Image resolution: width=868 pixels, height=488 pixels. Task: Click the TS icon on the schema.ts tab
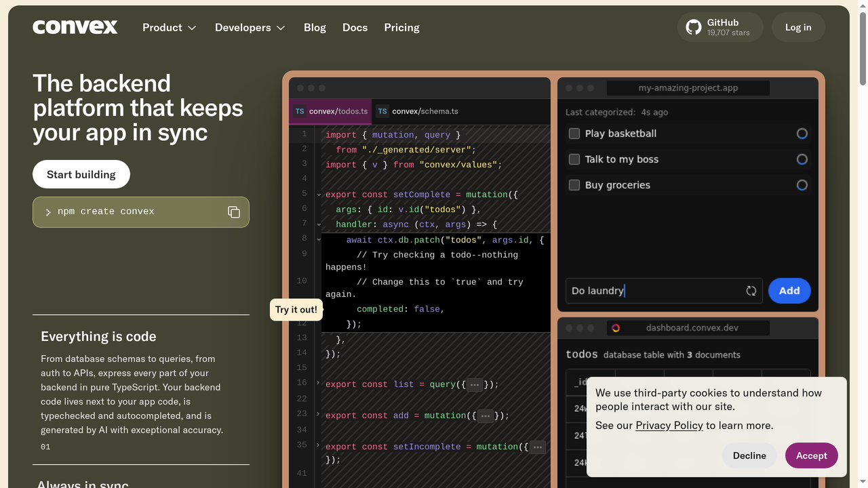click(382, 111)
